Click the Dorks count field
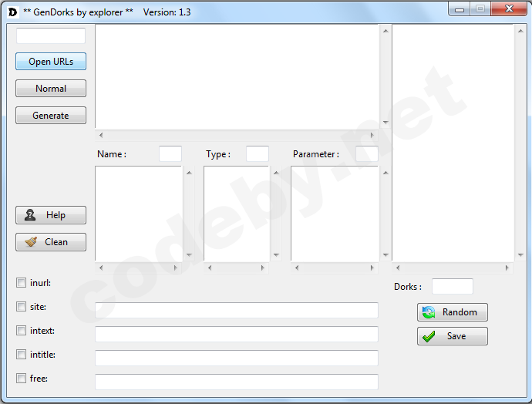This screenshot has height=404, width=532. tap(453, 287)
